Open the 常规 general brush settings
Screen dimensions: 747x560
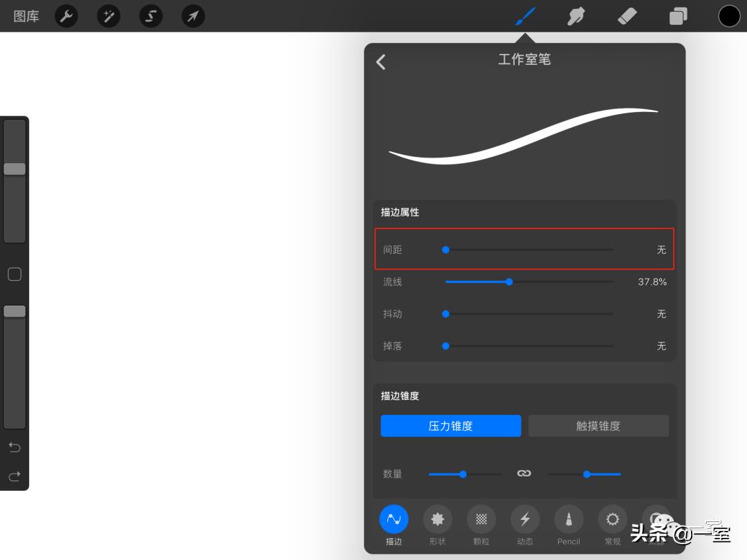pos(611,525)
